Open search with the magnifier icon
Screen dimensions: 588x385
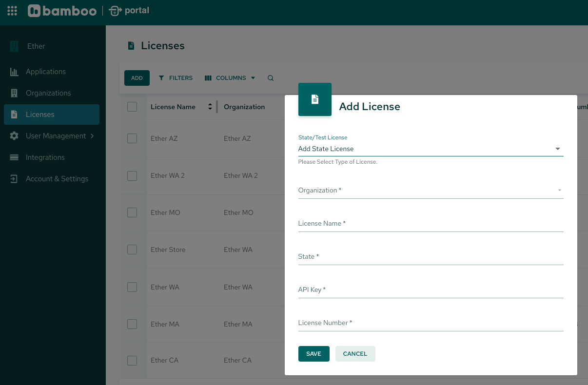click(x=271, y=78)
